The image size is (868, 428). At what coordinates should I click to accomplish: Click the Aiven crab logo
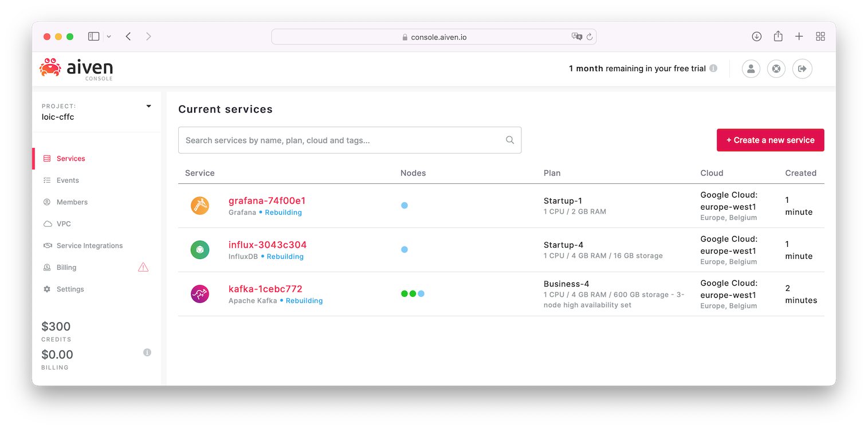pos(50,68)
